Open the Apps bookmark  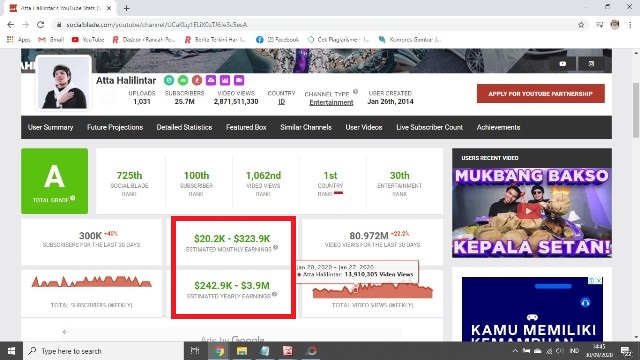click(x=19, y=40)
